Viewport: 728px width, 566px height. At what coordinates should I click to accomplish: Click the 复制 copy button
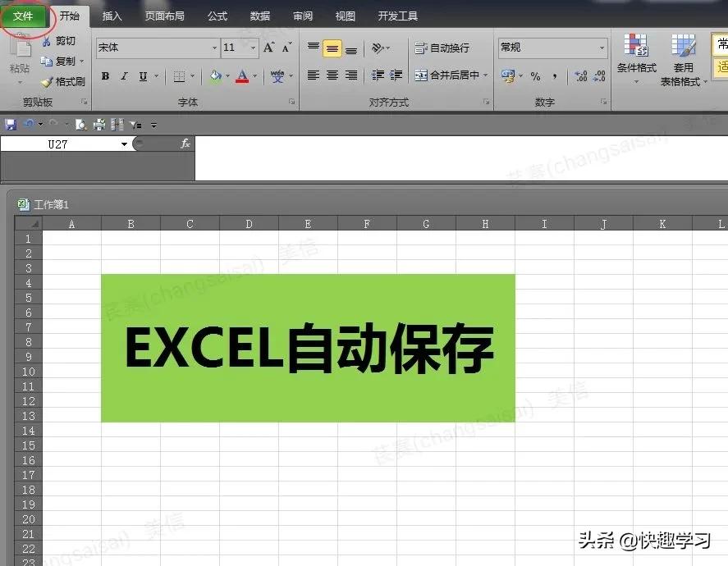tap(58, 62)
